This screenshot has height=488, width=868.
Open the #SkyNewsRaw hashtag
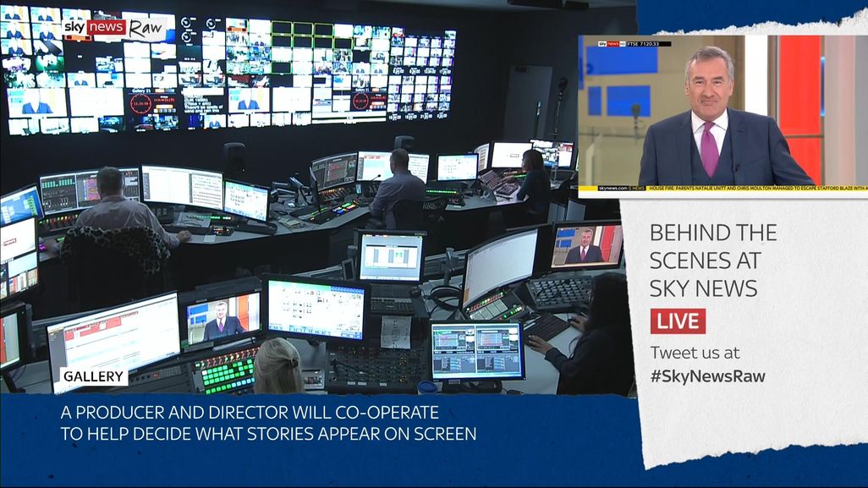coord(707,376)
